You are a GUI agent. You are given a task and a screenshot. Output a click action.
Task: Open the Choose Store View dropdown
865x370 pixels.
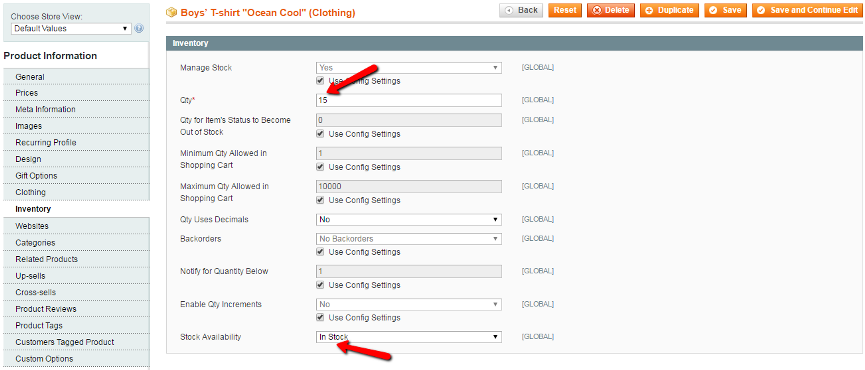pyautogui.click(x=71, y=28)
